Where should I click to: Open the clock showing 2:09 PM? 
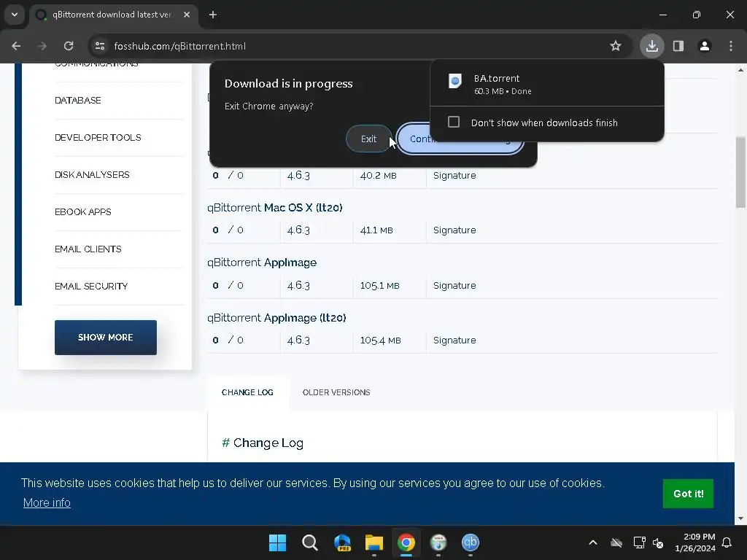pos(695,542)
